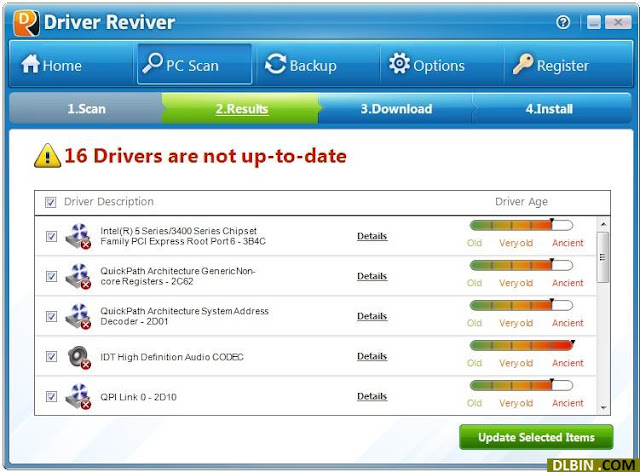640x472 pixels.
Task: Click the QuickPath Generic Non-core Registers device icon
Action: 78,276
